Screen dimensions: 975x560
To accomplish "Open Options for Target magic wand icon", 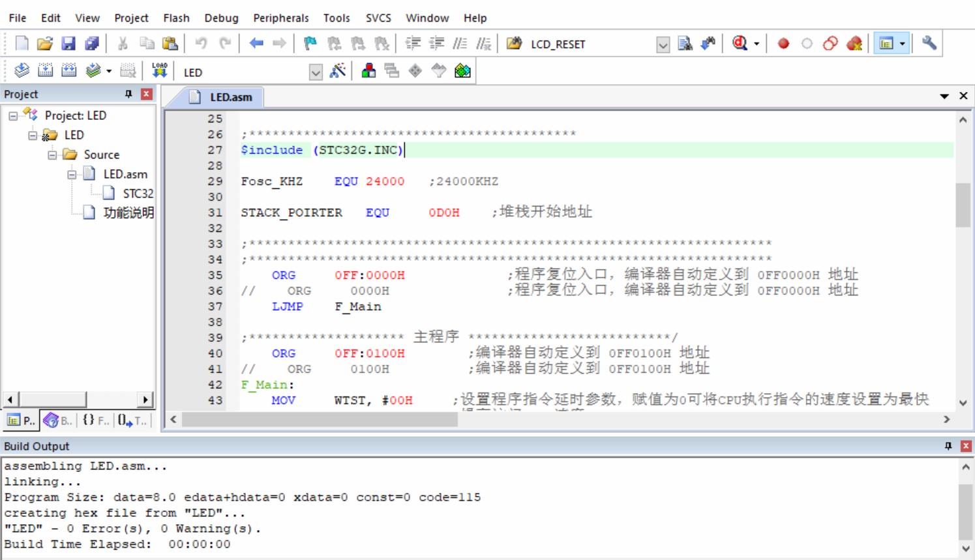I will [338, 71].
